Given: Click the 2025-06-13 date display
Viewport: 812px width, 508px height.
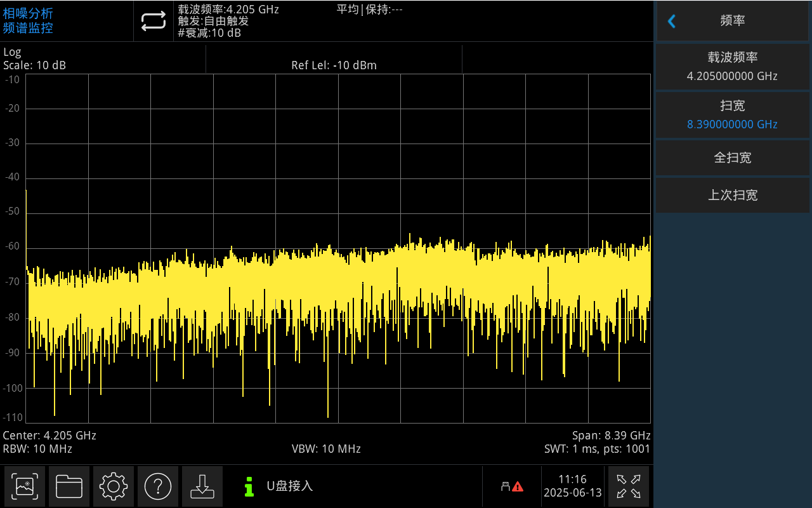Looking at the screenshot, I should 572,493.
